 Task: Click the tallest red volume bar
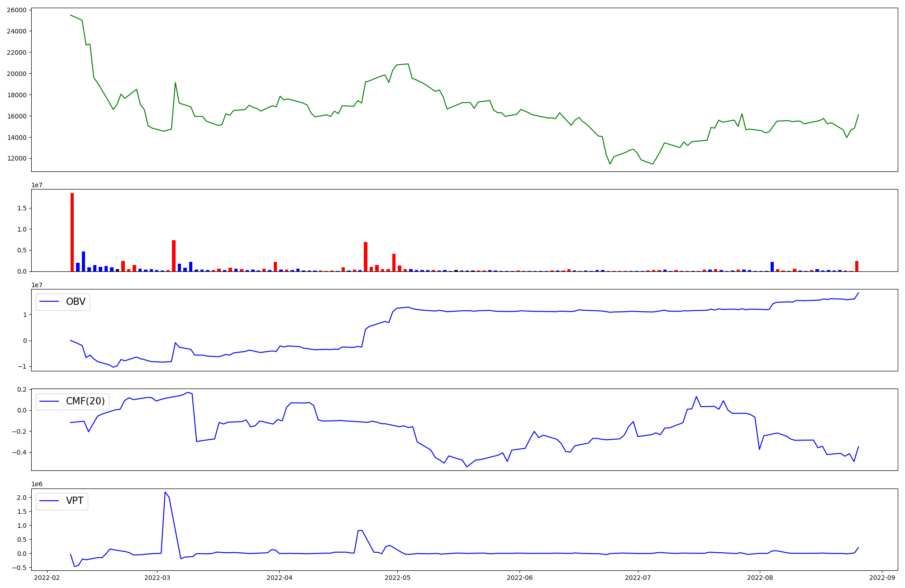coord(72,232)
